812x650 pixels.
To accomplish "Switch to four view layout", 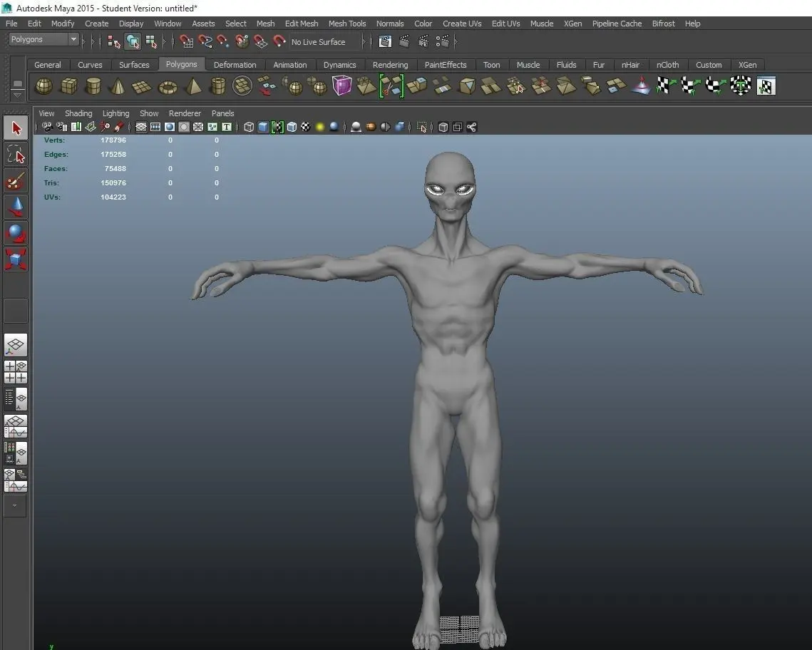I will tap(16, 372).
